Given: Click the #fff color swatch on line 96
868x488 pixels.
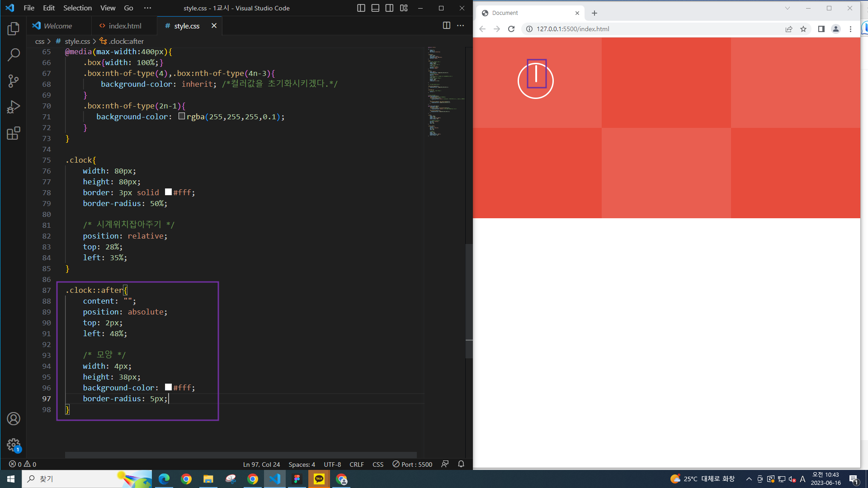Looking at the screenshot, I should tap(168, 387).
